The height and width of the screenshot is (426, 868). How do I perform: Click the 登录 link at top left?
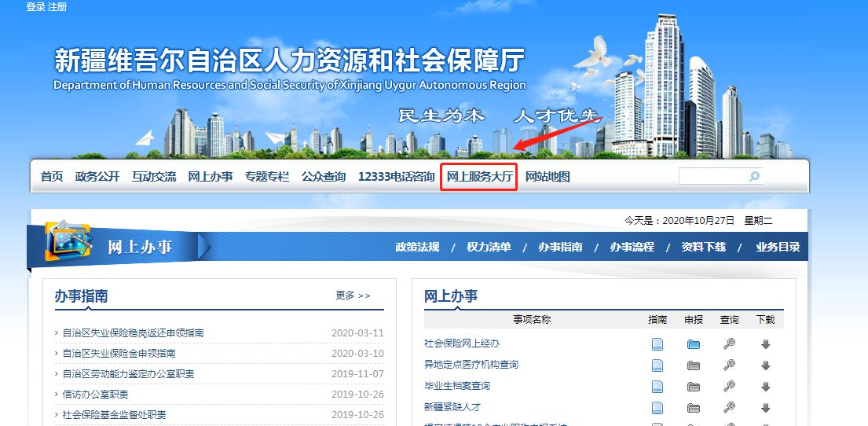coord(35,7)
